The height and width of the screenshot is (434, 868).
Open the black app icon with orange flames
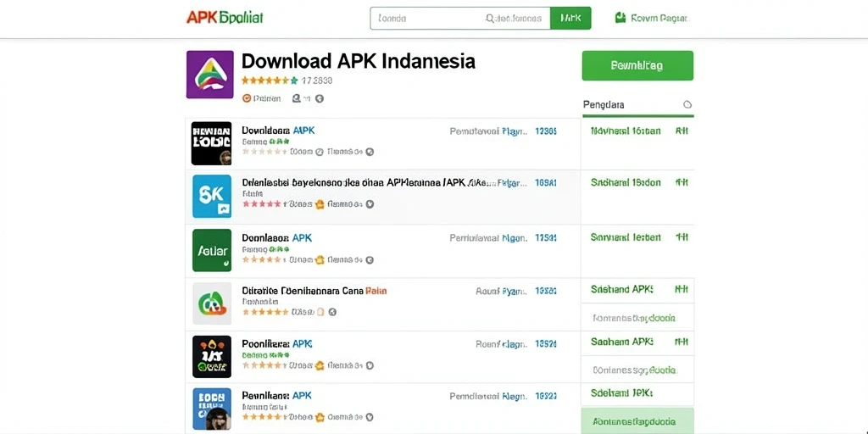tap(211, 357)
